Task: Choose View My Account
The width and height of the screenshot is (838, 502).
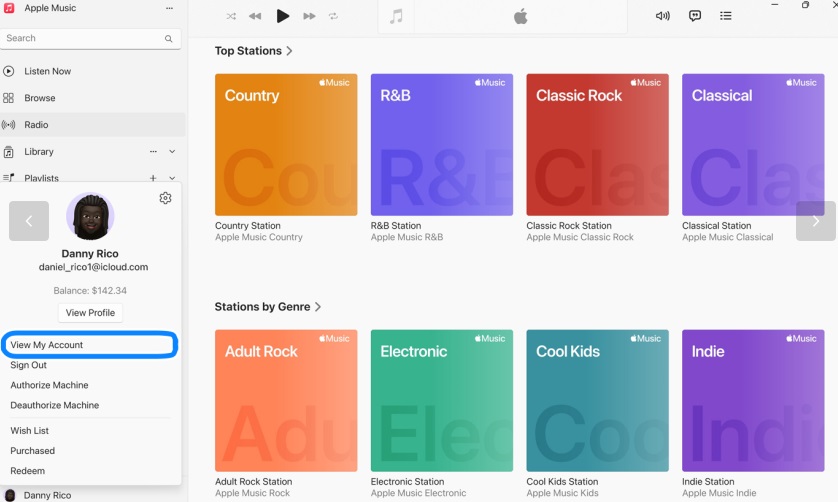Action: (x=89, y=345)
